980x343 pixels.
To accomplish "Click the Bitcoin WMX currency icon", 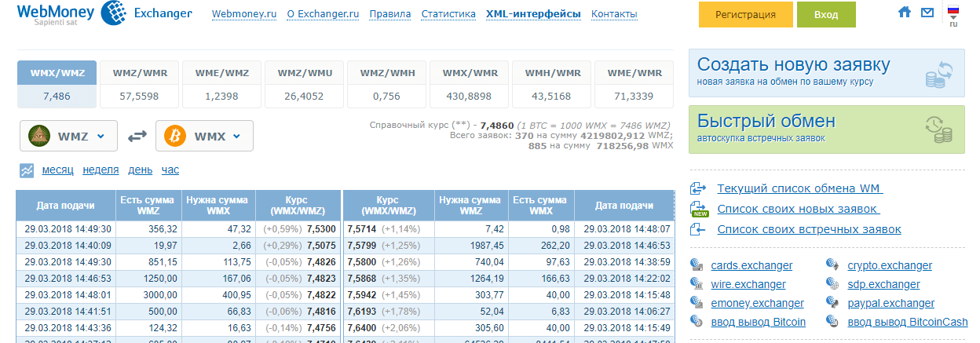I will tap(175, 136).
